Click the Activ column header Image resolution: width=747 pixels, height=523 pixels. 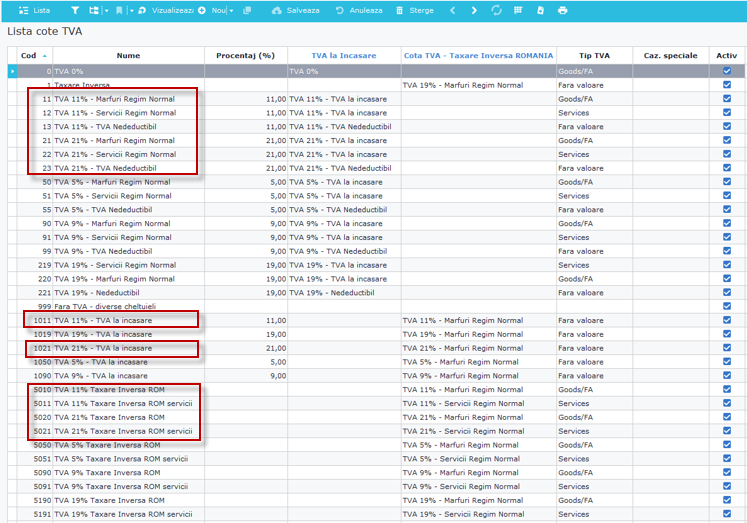click(x=727, y=56)
